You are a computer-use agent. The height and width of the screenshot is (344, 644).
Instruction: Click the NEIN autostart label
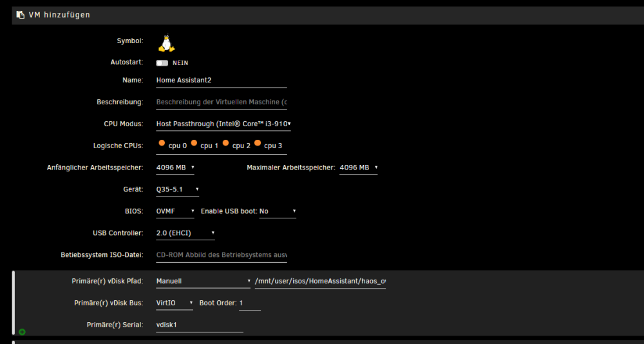pos(180,63)
